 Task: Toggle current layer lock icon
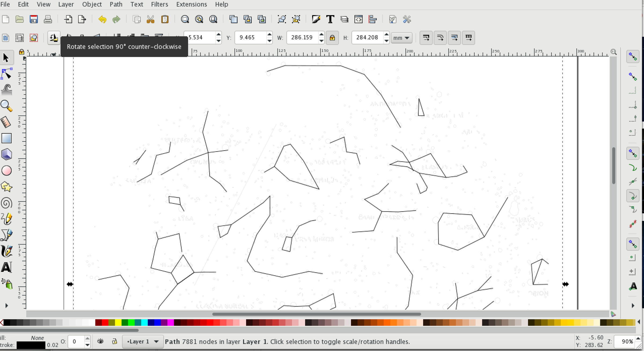click(115, 341)
